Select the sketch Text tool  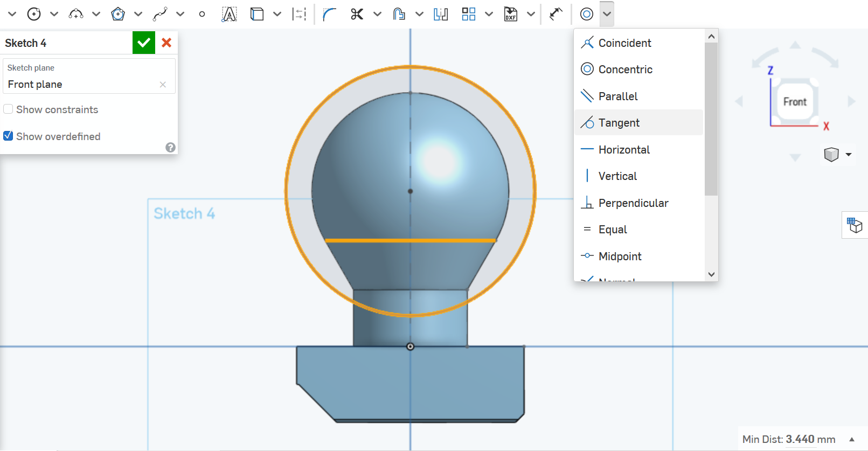coord(229,14)
